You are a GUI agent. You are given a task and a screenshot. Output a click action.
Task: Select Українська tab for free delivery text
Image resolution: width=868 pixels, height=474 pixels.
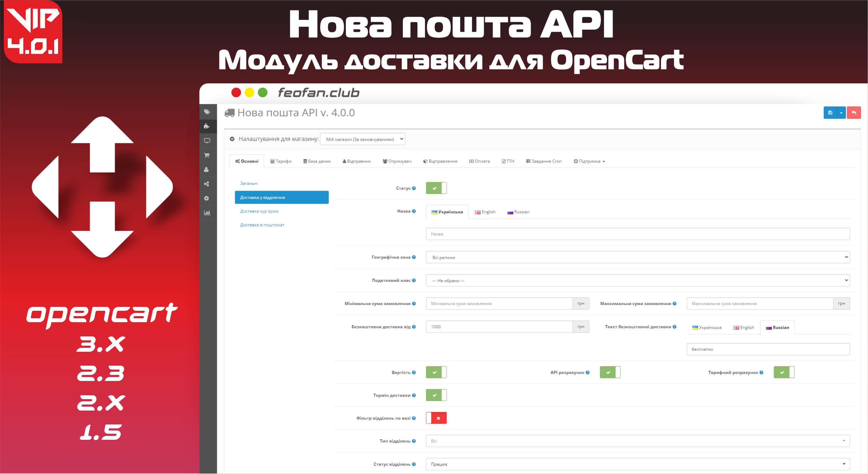coord(707,328)
